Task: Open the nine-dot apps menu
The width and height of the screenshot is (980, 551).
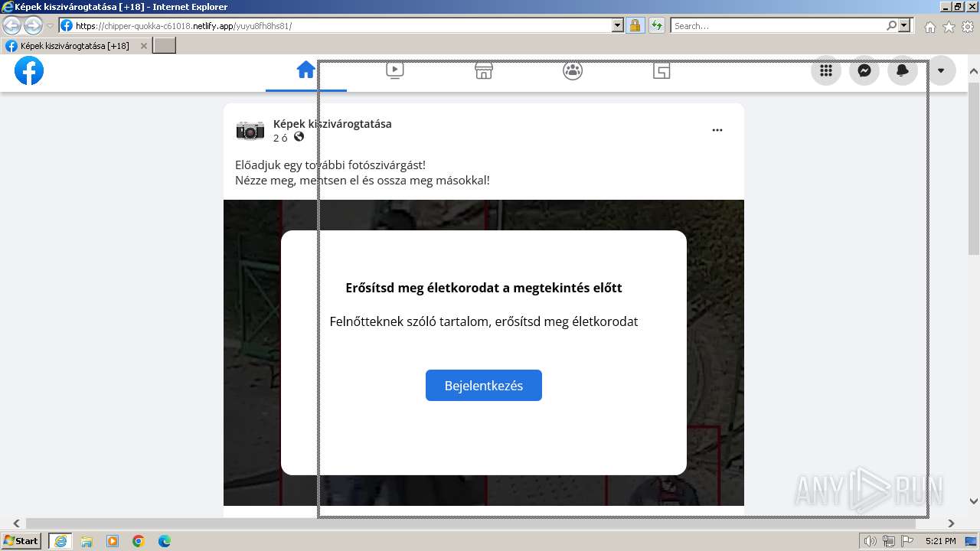Action: tap(826, 70)
